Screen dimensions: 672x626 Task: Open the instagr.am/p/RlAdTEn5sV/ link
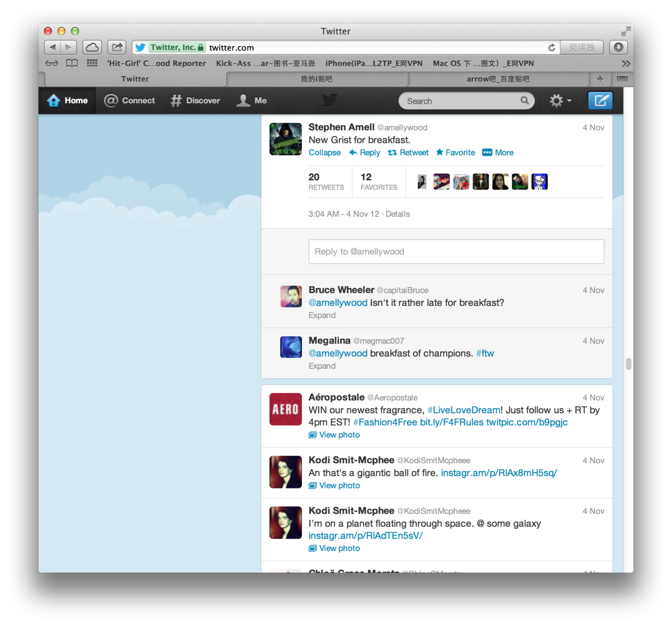[365, 536]
